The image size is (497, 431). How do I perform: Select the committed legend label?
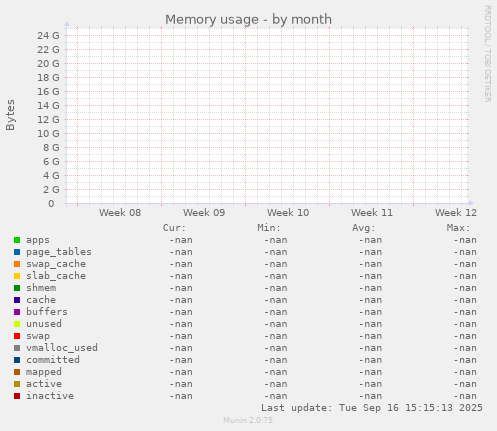(x=53, y=360)
